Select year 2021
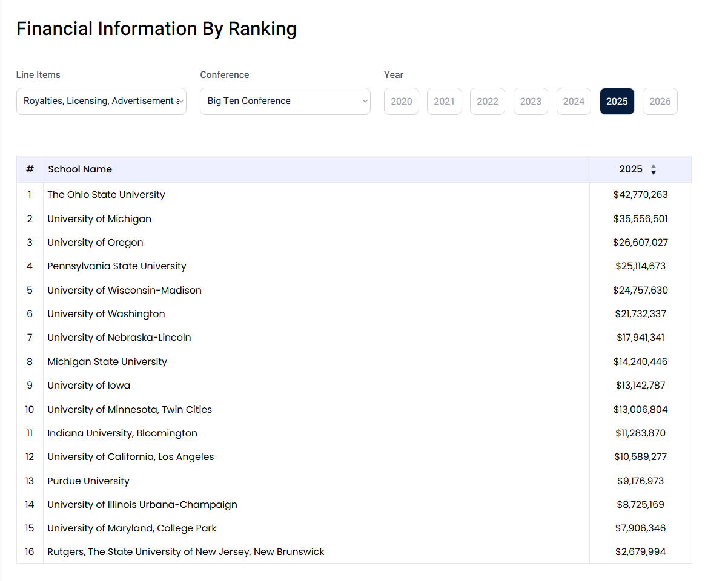The width and height of the screenshot is (728, 581). tap(444, 101)
